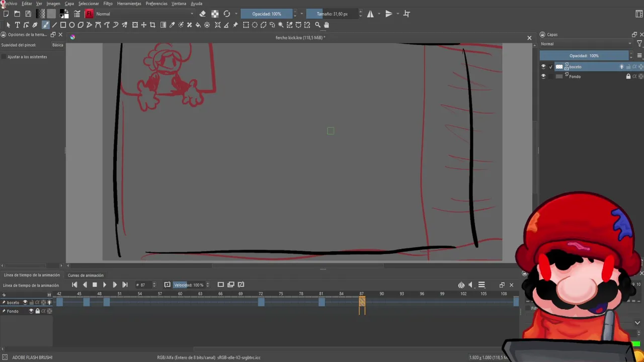
Task: Select the Elliptical Selection tool
Action: click(255, 25)
